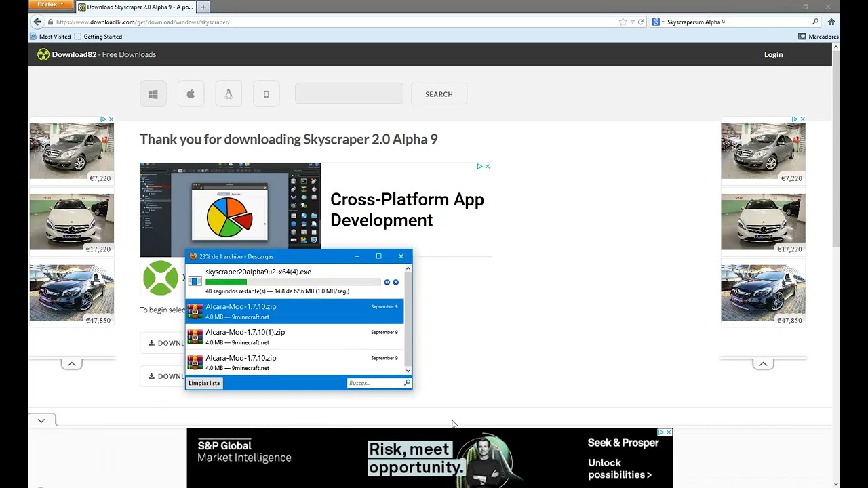Select the mobile phone platform icon
Screen dimensions: 868x488
point(267,94)
